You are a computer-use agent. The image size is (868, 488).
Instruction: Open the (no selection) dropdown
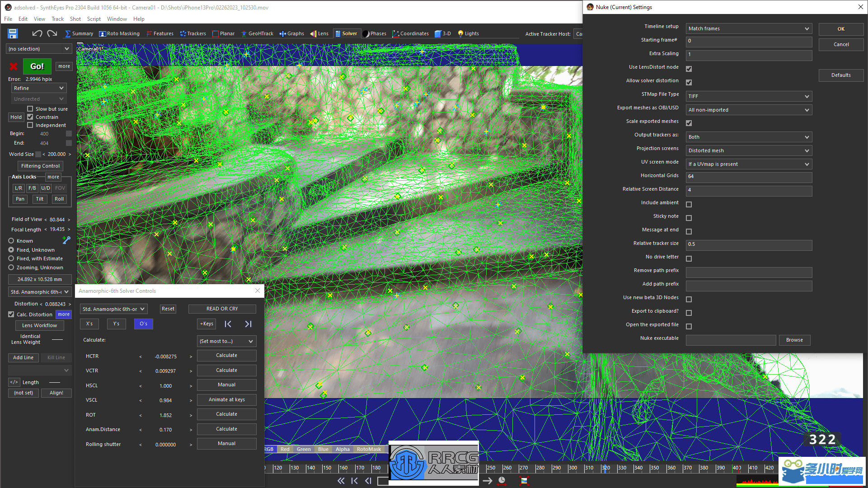click(x=39, y=49)
